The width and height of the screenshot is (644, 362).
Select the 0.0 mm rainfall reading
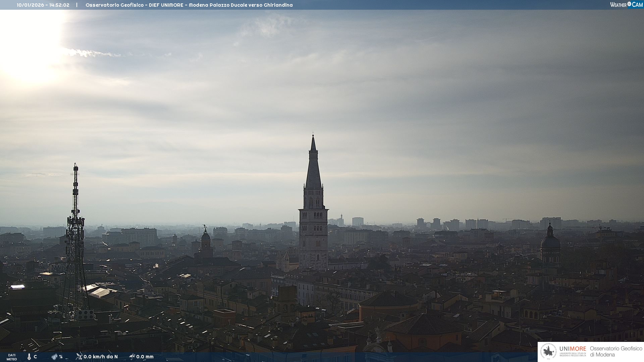[x=145, y=357]
